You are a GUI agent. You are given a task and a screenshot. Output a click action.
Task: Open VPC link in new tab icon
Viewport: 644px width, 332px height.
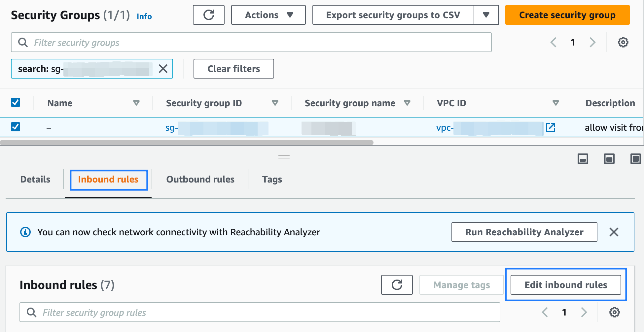point(551,127)
